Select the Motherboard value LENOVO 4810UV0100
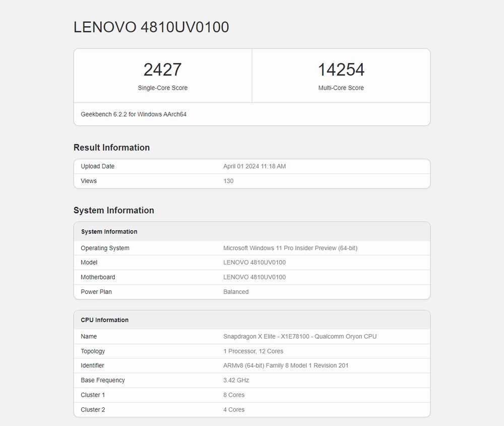 click(x=254, y=277)
